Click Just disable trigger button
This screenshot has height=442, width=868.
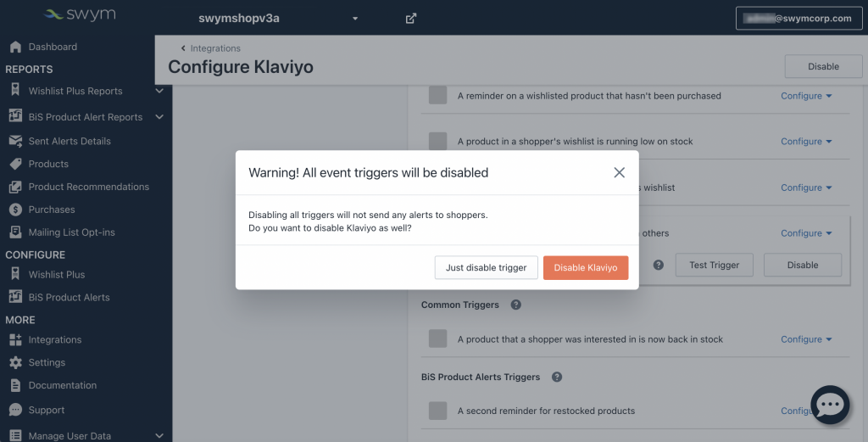click(x=486, y=267)
